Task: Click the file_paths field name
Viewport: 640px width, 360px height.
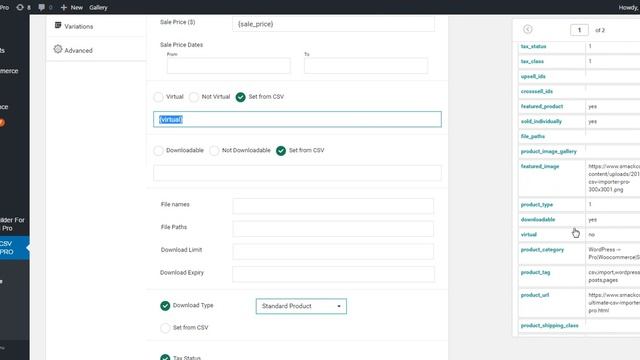Action: point(533,136)
